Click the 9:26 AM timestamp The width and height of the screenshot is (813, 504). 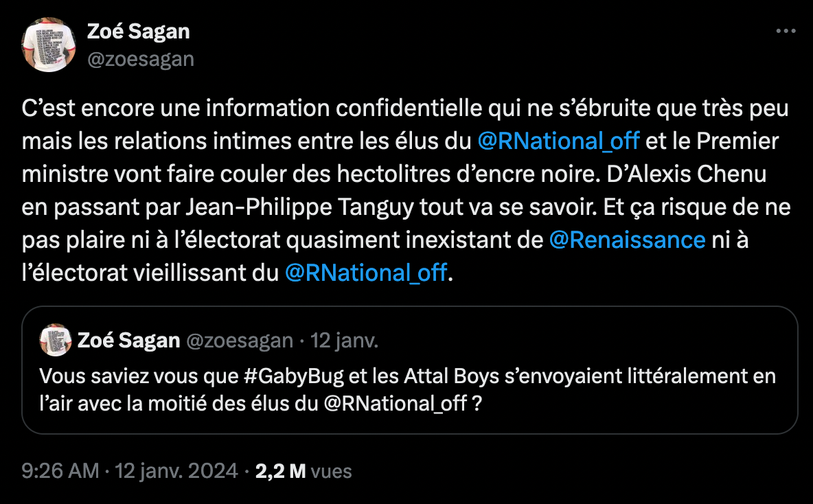[x=60, y=472]
